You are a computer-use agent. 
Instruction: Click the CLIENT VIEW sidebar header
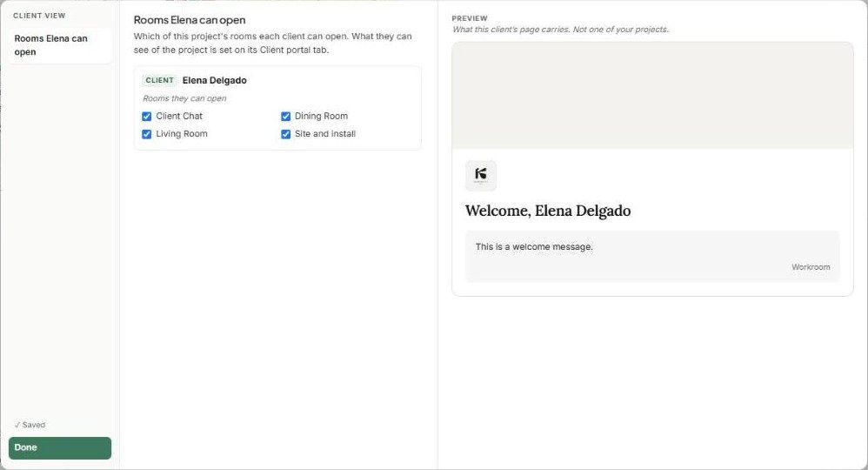click(39, 16)
